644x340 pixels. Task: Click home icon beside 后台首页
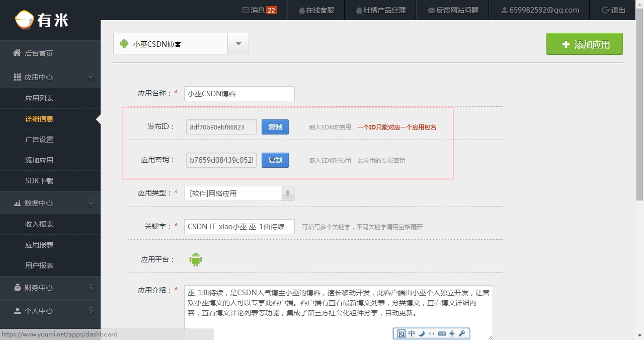click(x=17, y=53)
